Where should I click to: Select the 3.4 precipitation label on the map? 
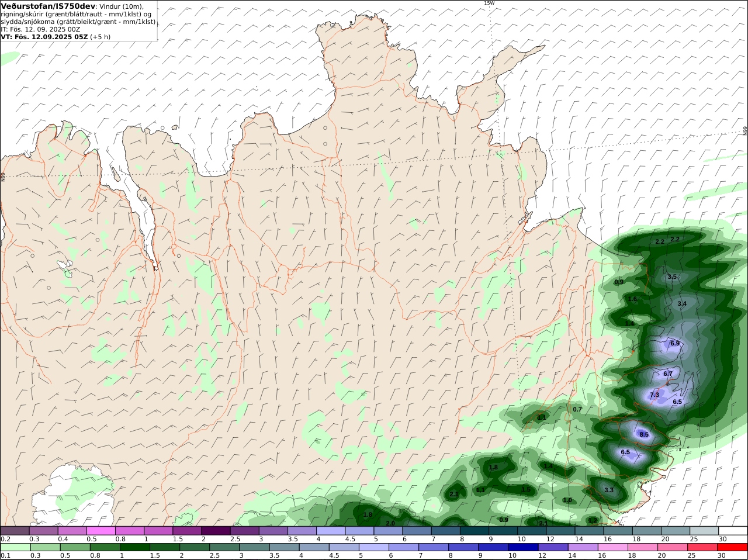coord(682,303)
